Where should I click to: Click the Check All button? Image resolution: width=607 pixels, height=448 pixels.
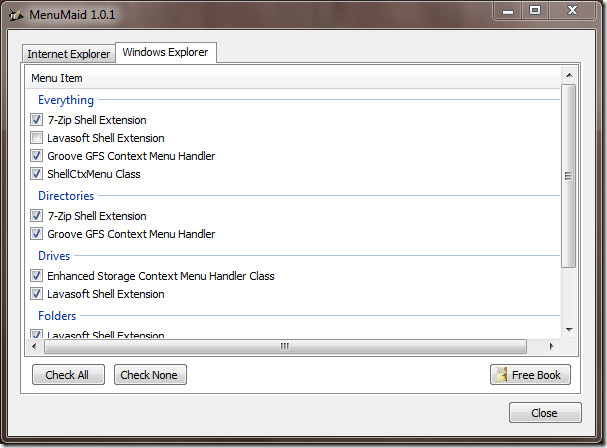68,374
